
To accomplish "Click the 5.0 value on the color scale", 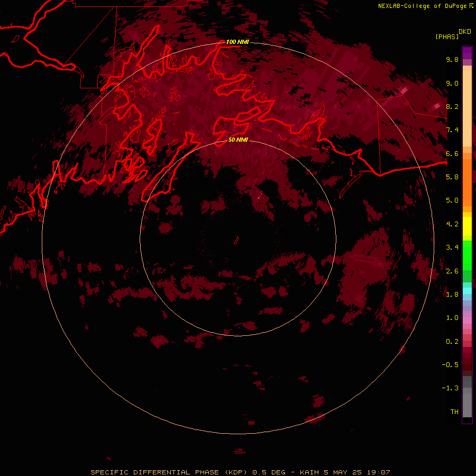I will [x=452, y=200].
